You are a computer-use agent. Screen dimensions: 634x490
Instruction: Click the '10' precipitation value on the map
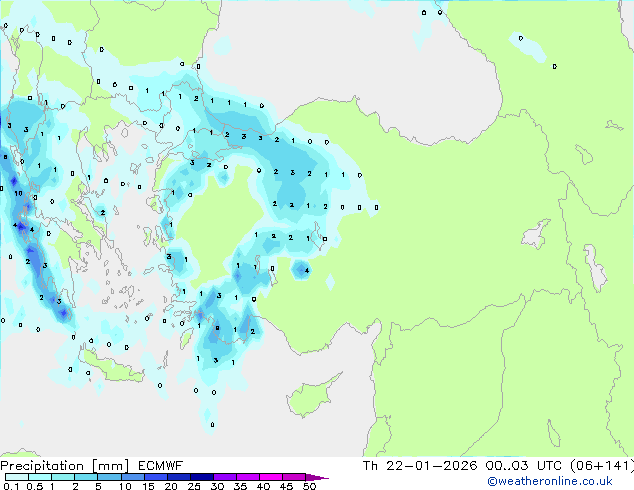[x=19, y=194]
